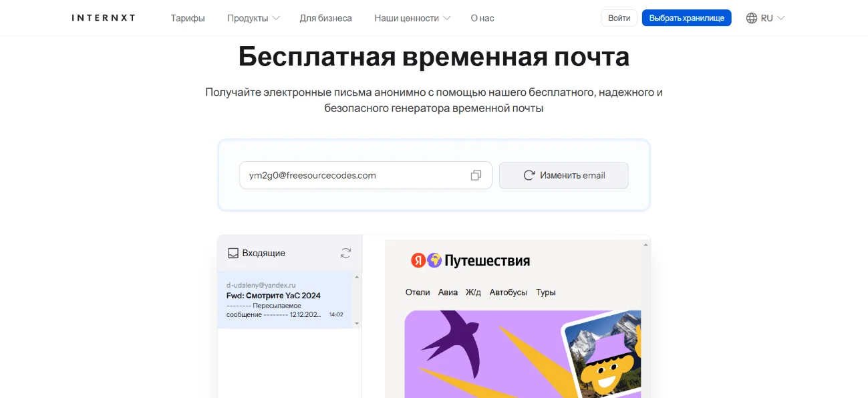868x398 pixels.
Task: Click the email time 14:02
Action: pyautogui.click(x=336, y=314)
